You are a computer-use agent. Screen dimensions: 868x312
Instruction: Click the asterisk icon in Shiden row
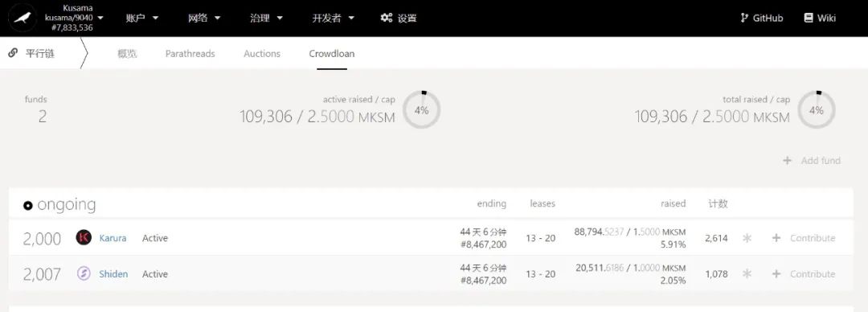747,273
